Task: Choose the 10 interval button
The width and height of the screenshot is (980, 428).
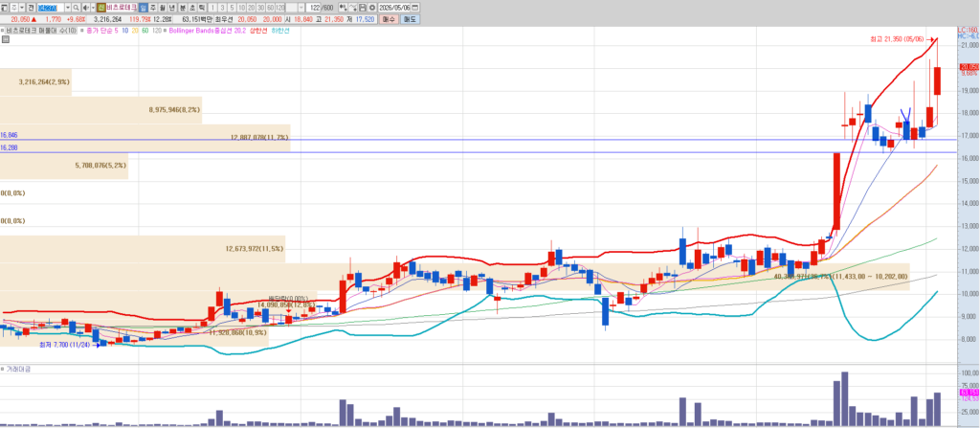Action: pos(241,8)
